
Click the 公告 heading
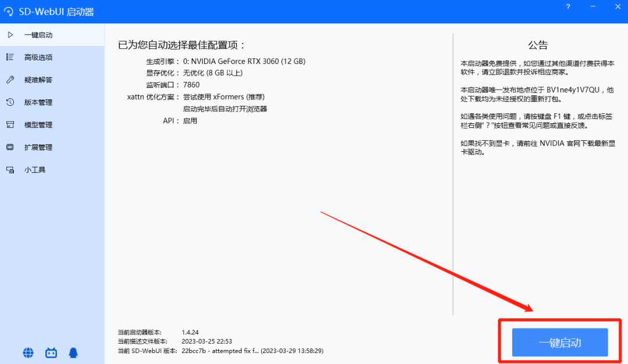(537, 45)
